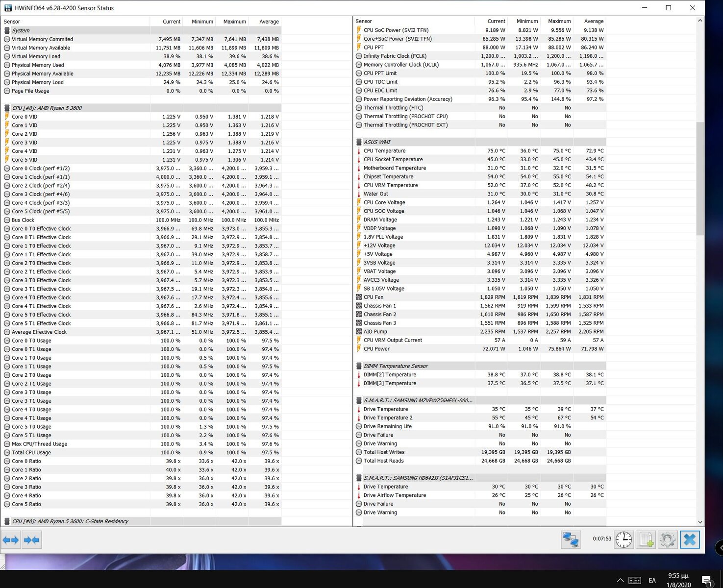Click the DIMM Temperature Sensor group icon
This screenshot has height=588, width=723.
pos(359,366)
